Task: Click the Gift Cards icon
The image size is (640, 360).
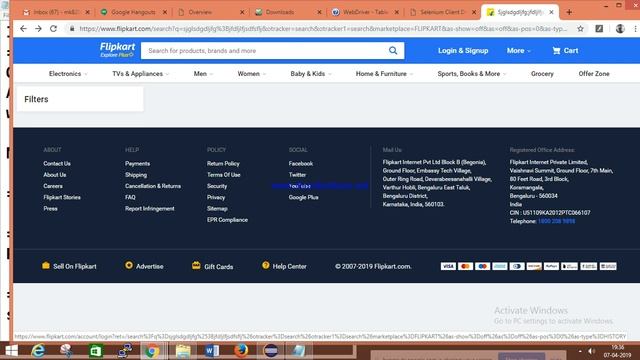Action: click(x=196, y=265)
